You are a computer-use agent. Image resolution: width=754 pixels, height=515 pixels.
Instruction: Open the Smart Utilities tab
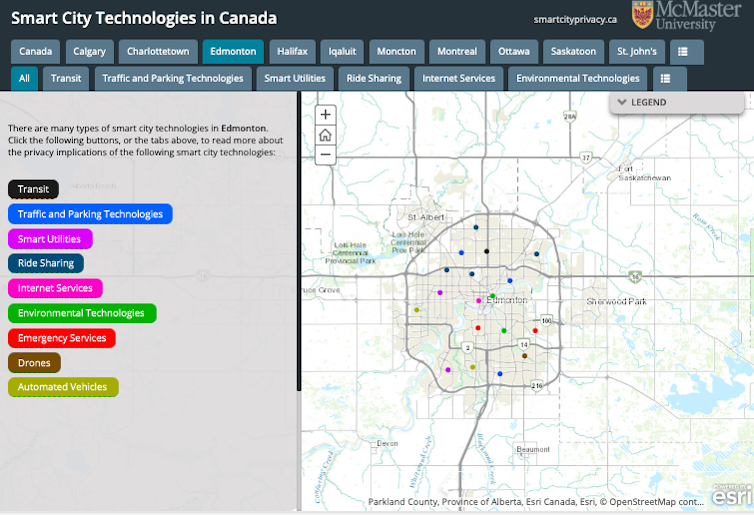coord(294,78)
